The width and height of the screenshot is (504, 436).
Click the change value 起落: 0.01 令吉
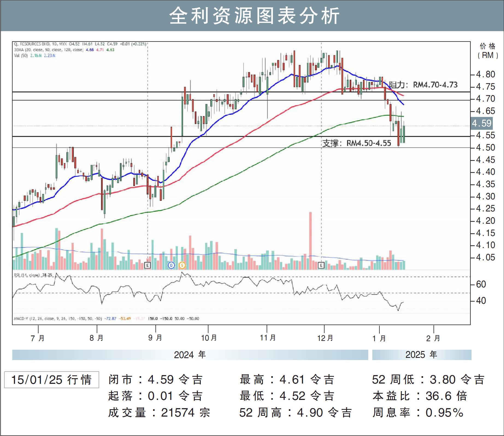coord(155,396)
